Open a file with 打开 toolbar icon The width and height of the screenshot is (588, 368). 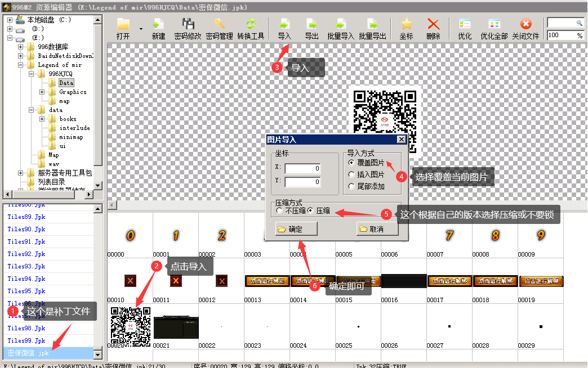(x=123, y=29)
